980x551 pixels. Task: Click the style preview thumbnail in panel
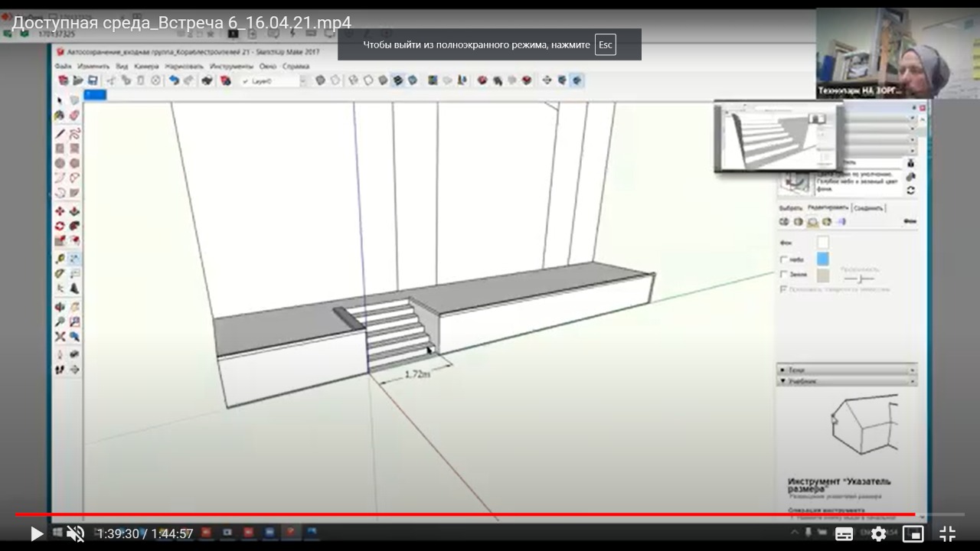pyautogui.click(x=796, y=181)
